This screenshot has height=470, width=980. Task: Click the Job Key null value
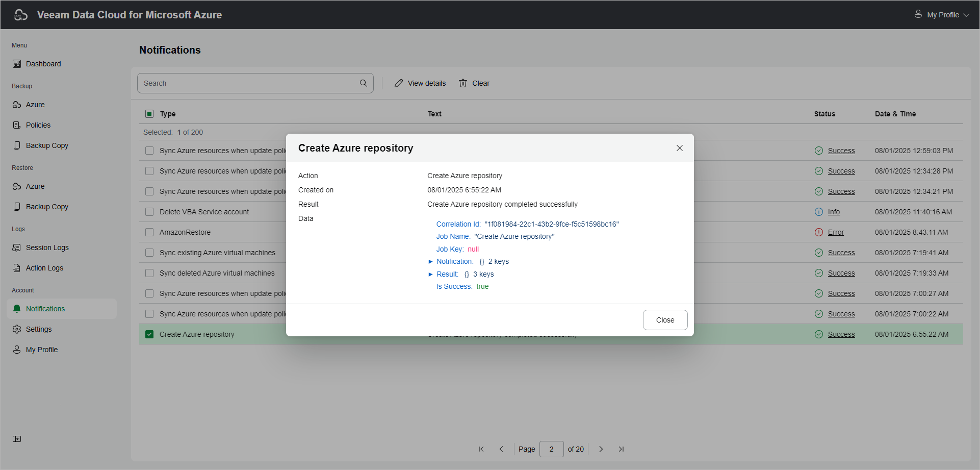pyautogui.click(x=473, y=249)
